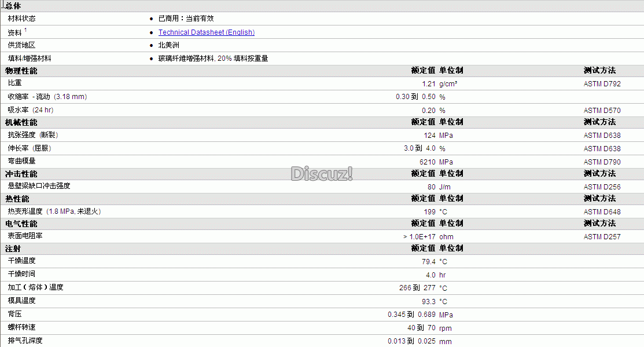This screenshot has width=644, height=347.
Task: Select the tensile strength value 124
Action: click(429, 135)
